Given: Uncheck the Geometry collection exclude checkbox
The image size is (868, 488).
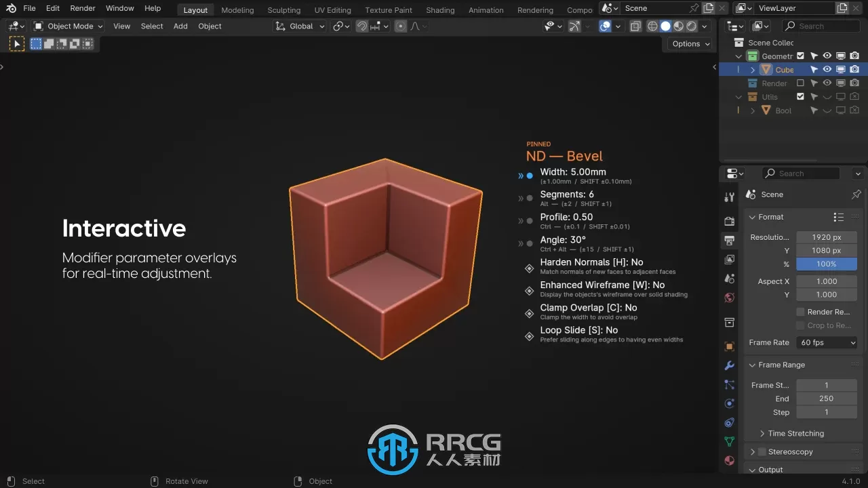Looking at the screenshot, I should tap(800, 56).
